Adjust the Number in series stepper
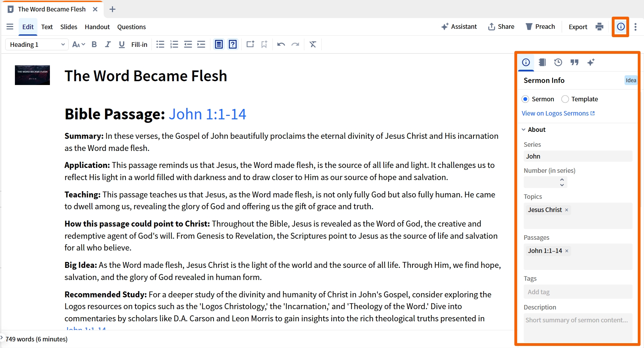Screen dimensions: 644x348 pos(562,182)
